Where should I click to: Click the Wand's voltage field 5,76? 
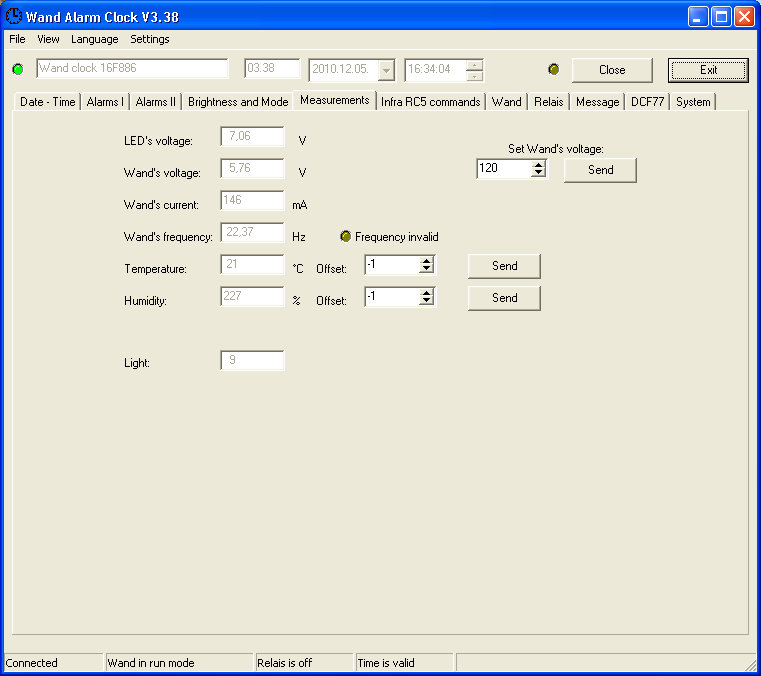tap(252, 168)
